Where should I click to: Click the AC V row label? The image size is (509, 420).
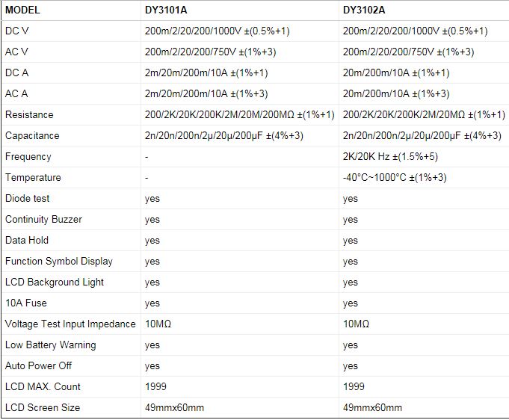(x=18, y=52)
